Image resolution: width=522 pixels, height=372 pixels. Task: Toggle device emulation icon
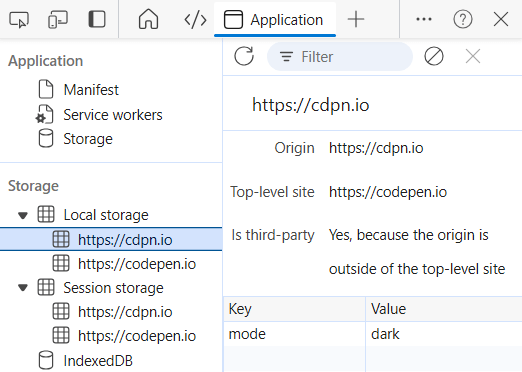coord(58,20)
